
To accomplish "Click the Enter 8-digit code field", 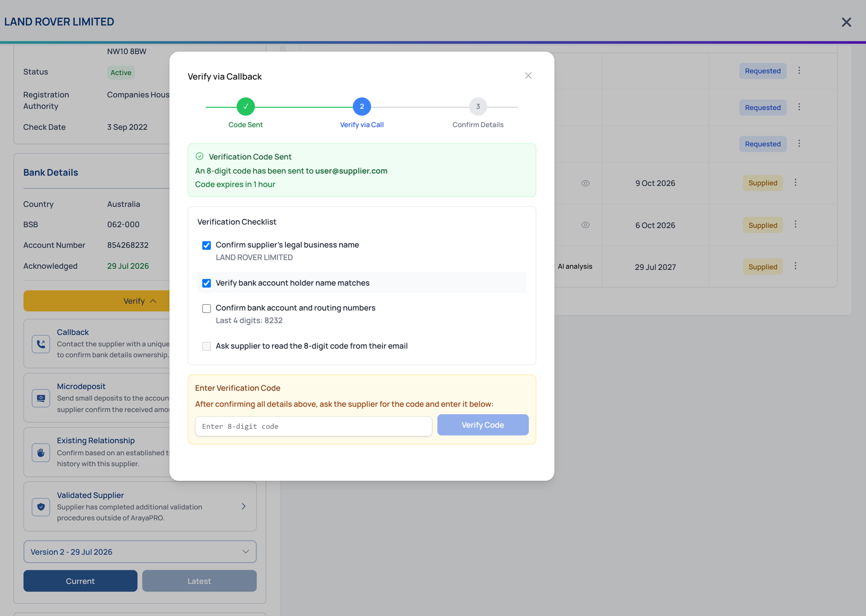I will pos(313,426).
